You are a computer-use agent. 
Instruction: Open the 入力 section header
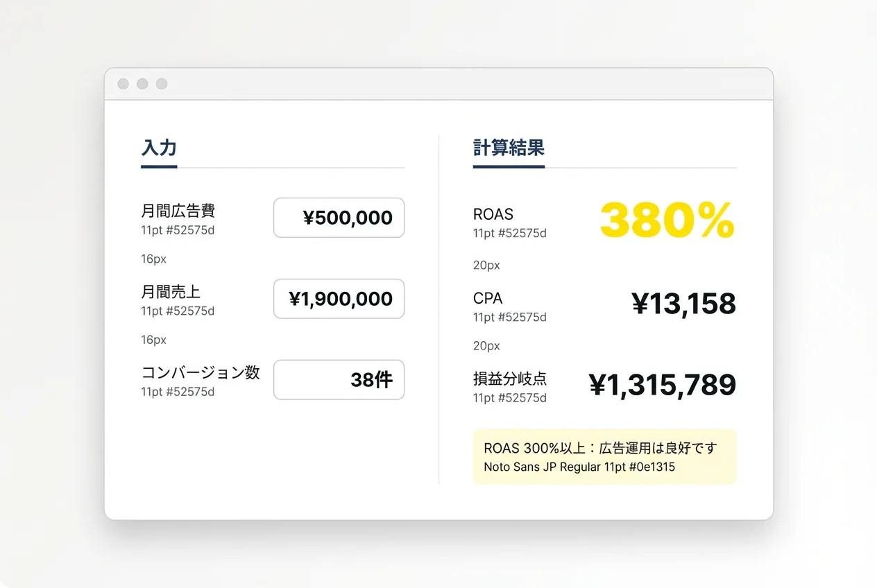158,148
